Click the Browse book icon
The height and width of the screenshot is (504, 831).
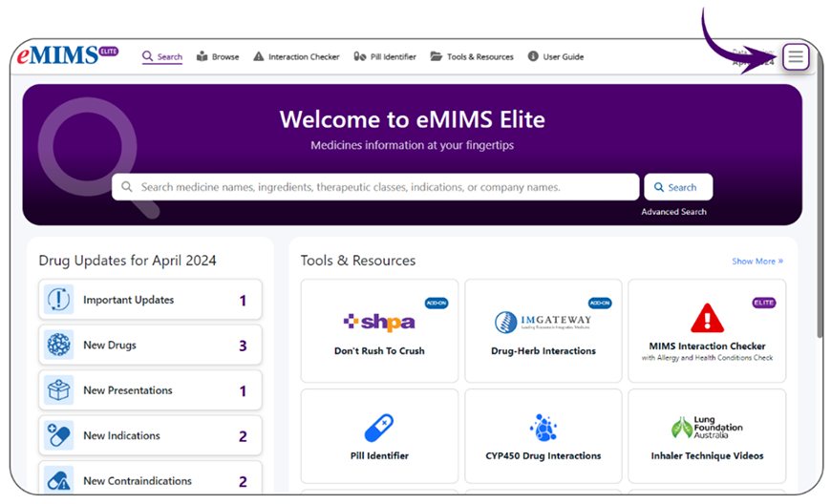click(x=202, y=56)
